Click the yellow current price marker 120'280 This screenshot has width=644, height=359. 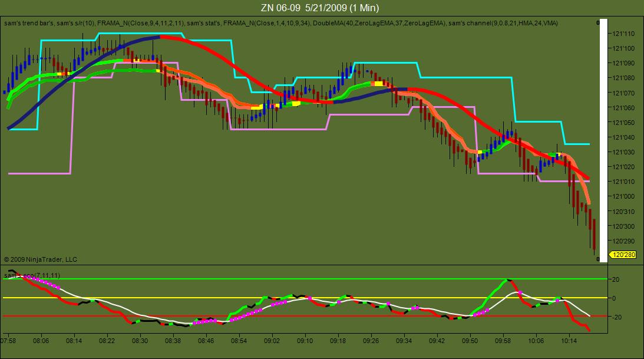(623, 255)
